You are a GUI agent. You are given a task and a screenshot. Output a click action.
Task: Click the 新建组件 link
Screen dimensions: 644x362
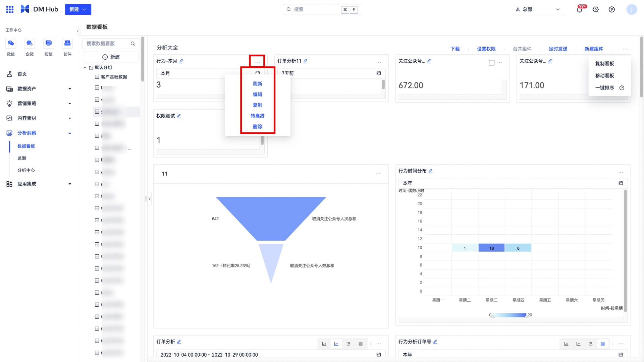pyautogui.click(x=594, y=49)
